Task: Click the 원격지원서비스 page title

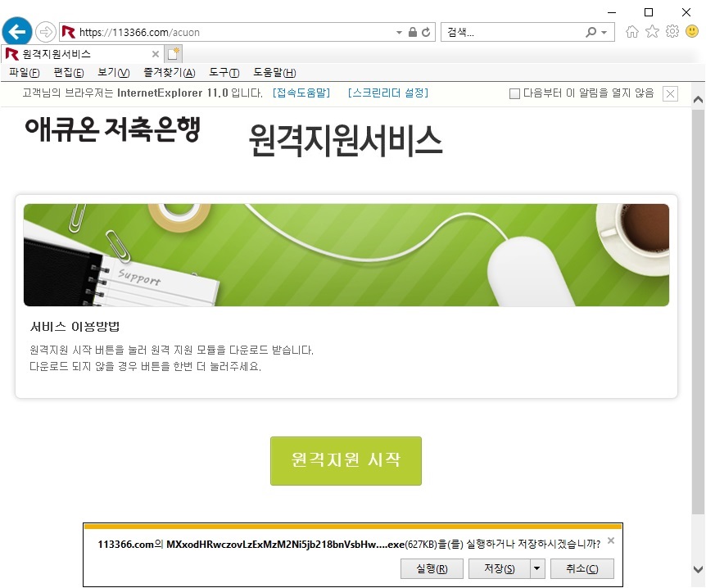Action: coord(346,141)
